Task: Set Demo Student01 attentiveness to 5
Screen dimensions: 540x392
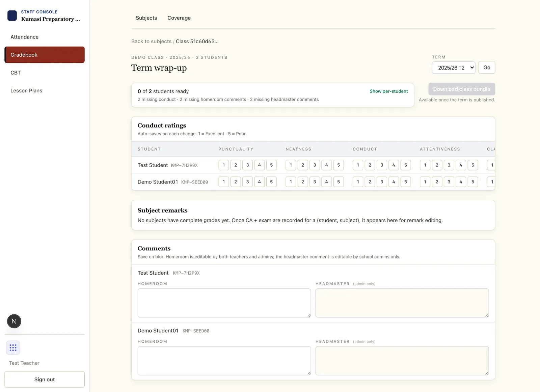Action: point(473,182)
